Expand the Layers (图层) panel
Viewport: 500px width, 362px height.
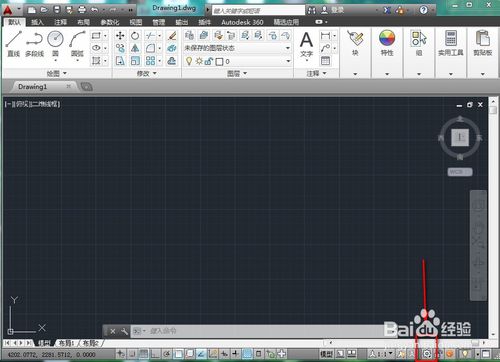237,73
